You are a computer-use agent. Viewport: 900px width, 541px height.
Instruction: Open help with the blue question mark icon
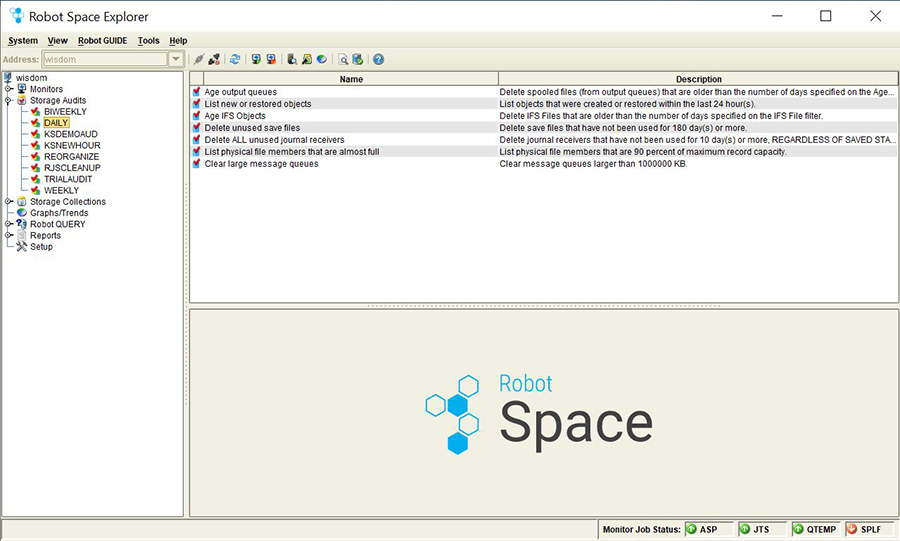pyautogui.click(x=378, y=59)
